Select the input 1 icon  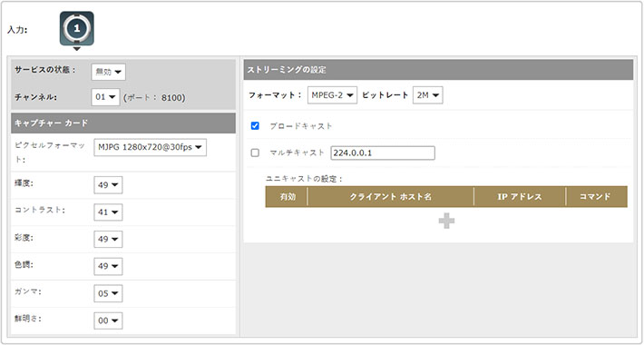77,28
